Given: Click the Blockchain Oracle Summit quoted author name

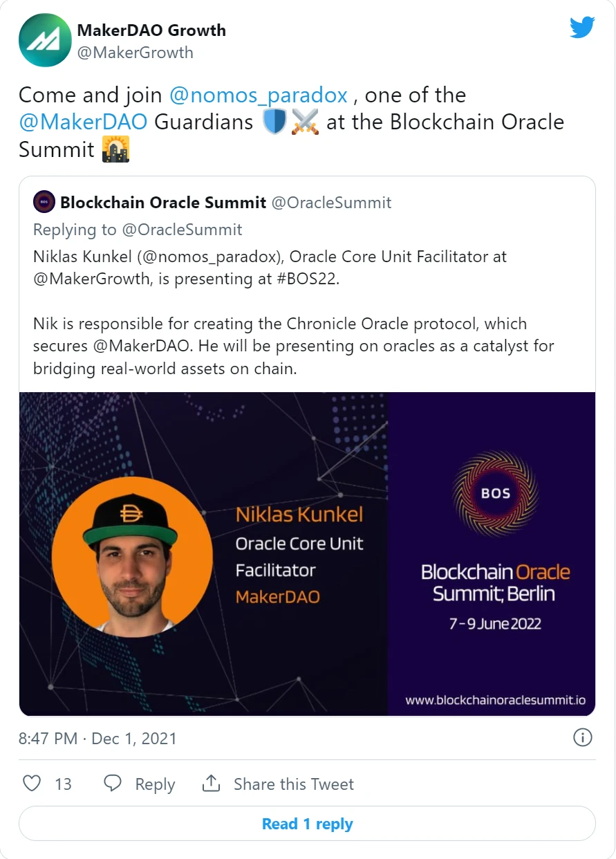Looking at the screenshot, I should [x=163, y=203].
